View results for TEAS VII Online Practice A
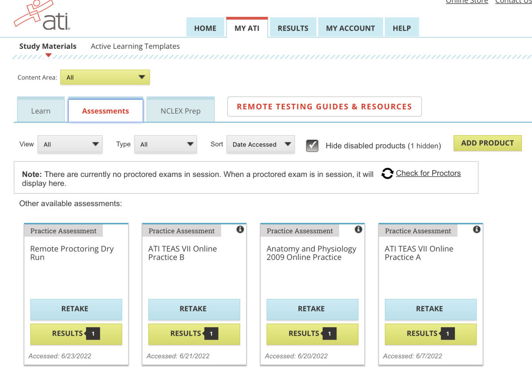Image resolution: width=532 pixels, height=392 pixels. pyautogui.click(x=430, y=334)
